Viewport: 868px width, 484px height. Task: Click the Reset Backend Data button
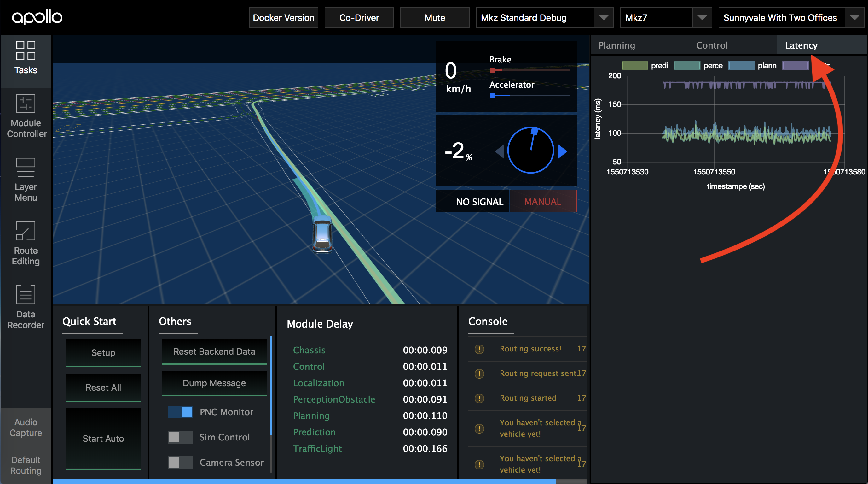(214, 351)
